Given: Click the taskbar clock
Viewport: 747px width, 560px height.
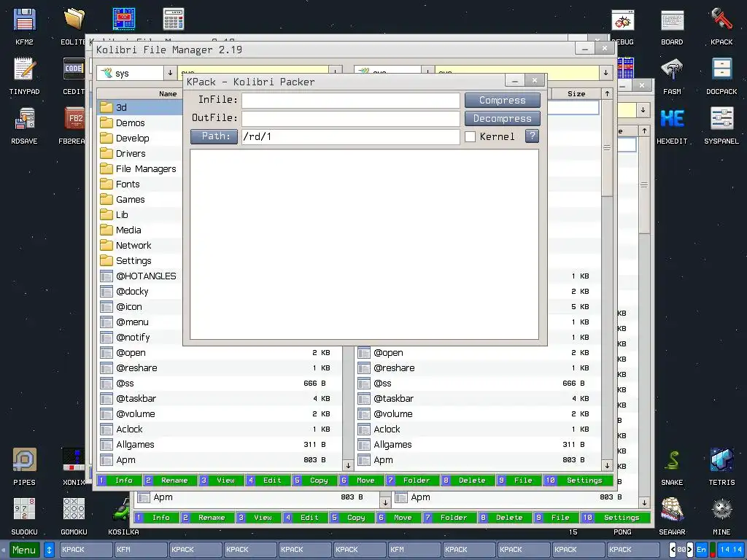Looking at the screenshot, I should point(731,550).
